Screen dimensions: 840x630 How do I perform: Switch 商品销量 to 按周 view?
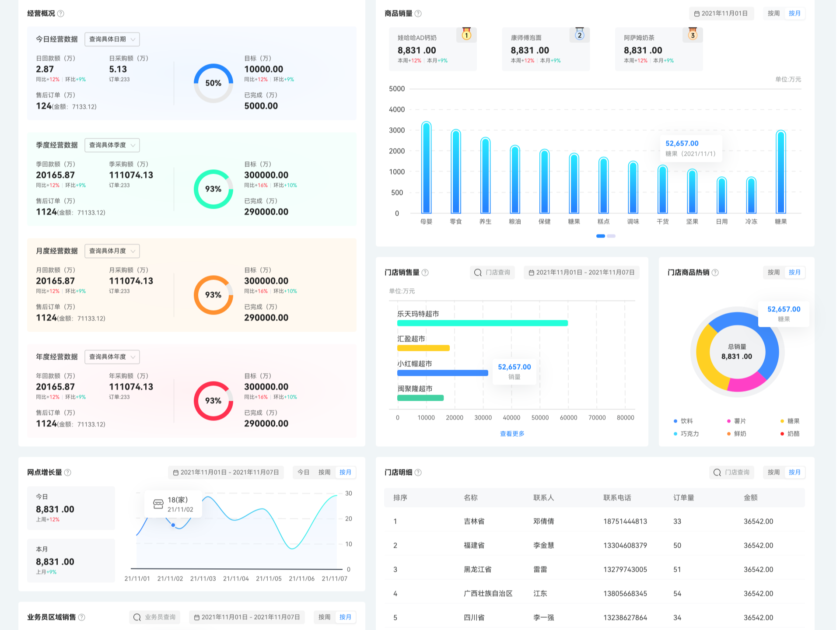point(773,14)
